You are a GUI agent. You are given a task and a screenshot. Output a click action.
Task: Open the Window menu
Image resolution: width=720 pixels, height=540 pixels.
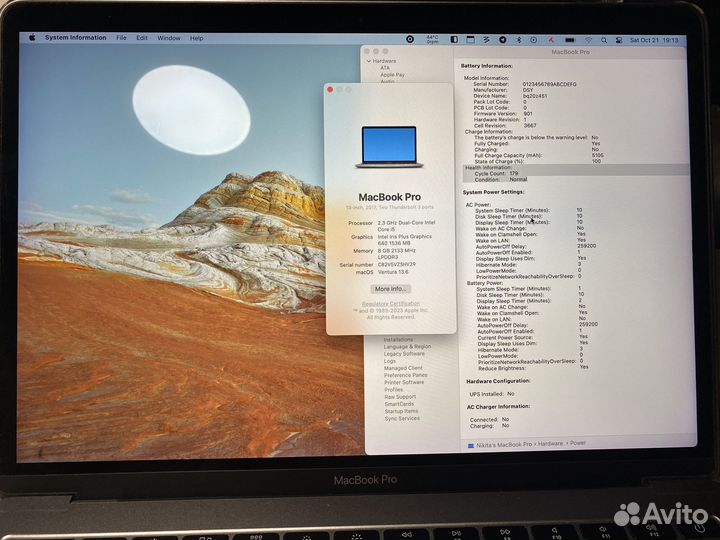[x=169, y=38]
